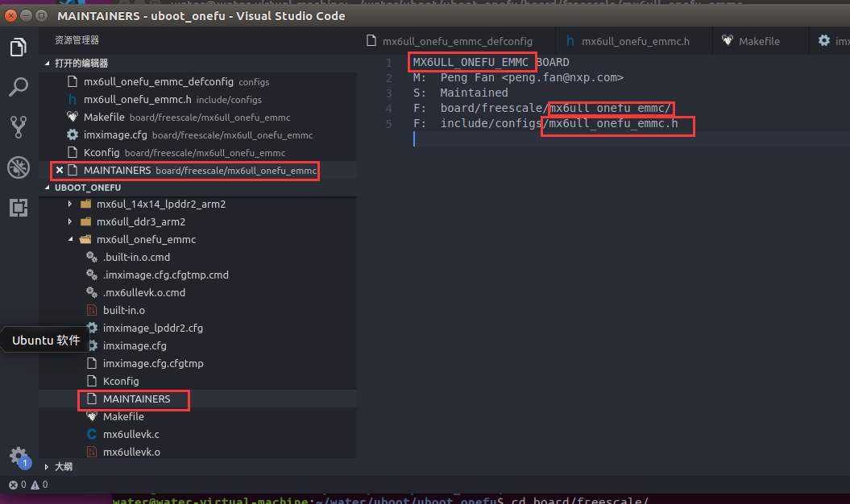Open imximage_lpddr2.cfg file
Viewport: 850px width, 504px height.
(x=153, y=328)
